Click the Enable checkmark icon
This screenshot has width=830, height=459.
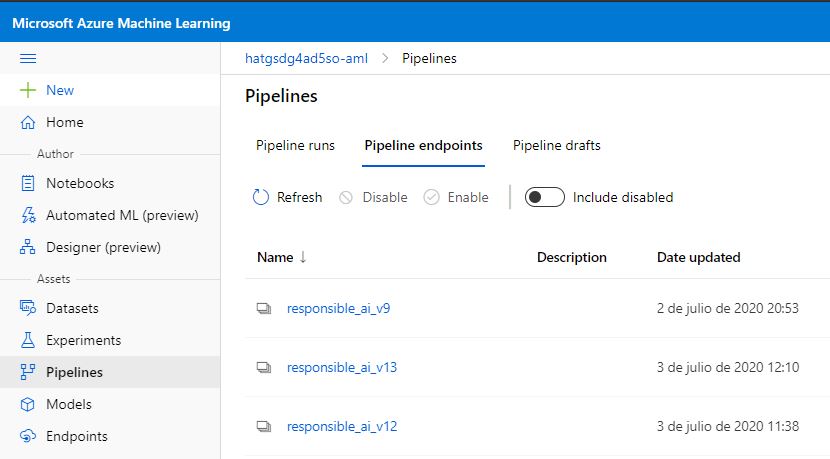(x=431, y=197)
